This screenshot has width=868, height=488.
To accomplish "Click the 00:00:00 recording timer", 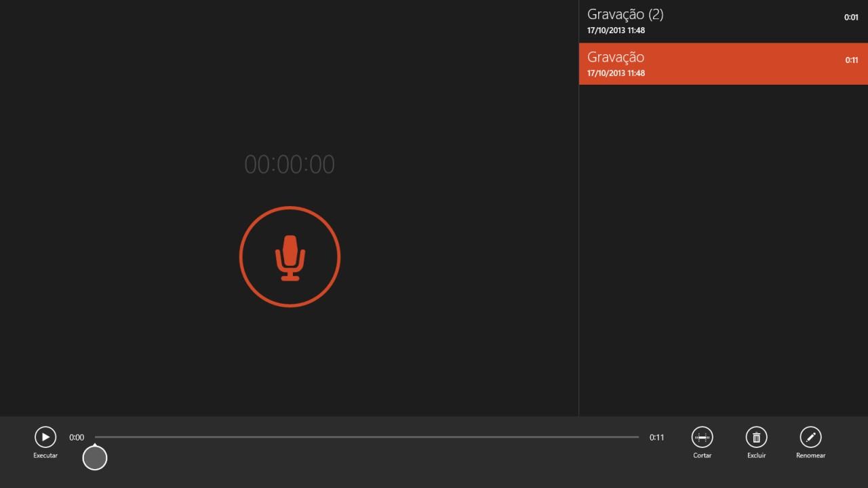I will pyautogui.click(x=290, y=165).
